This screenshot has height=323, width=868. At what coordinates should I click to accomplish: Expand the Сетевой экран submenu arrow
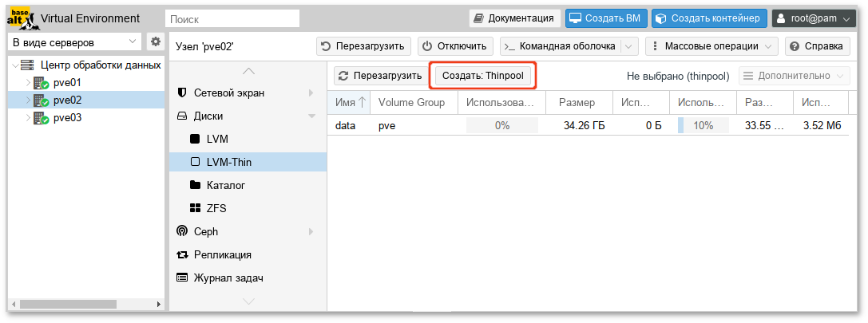click(311, 93)
